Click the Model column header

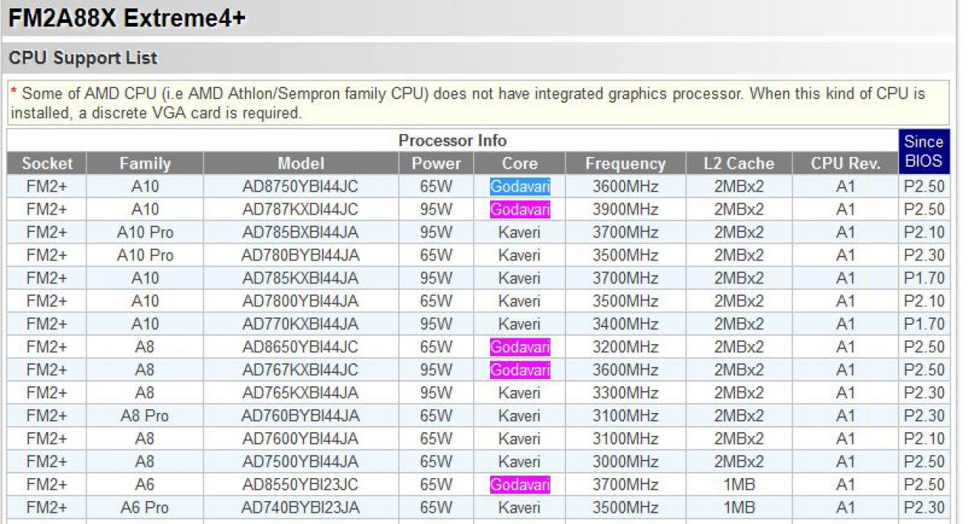(301, 163)
